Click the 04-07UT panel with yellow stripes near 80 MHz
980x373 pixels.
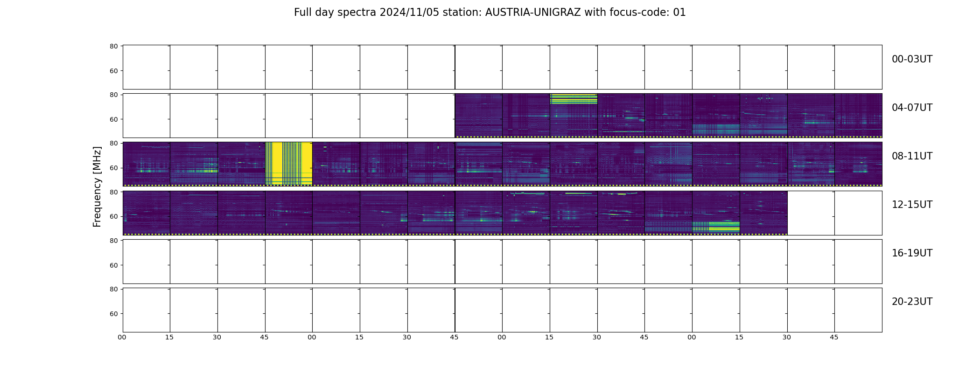[x=574, y=115]
